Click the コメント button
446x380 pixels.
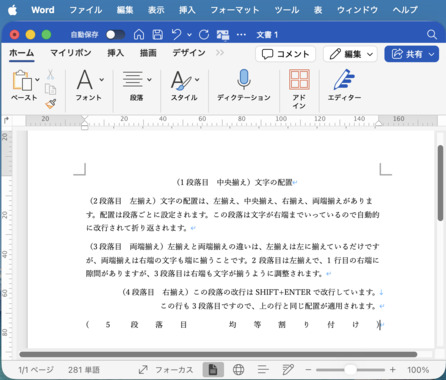pos(286,54)
